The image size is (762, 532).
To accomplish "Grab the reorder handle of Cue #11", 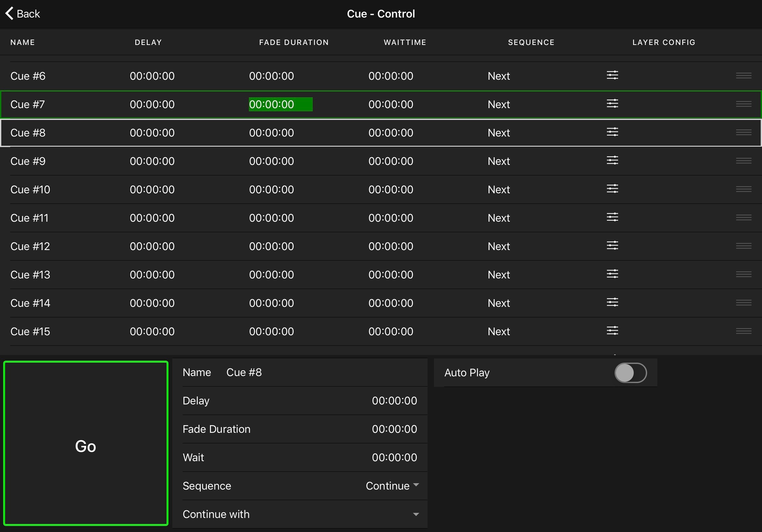I will pyautogui.click(x=743, y=218).
